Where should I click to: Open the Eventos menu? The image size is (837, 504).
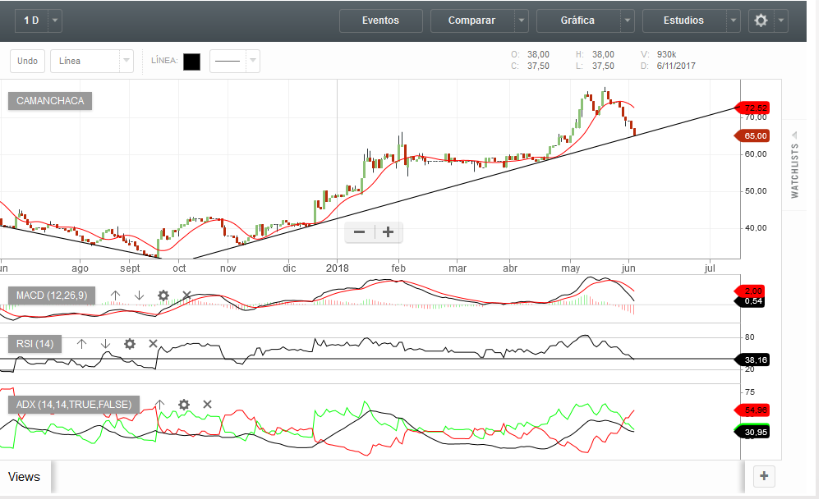(x=380, y=21)
